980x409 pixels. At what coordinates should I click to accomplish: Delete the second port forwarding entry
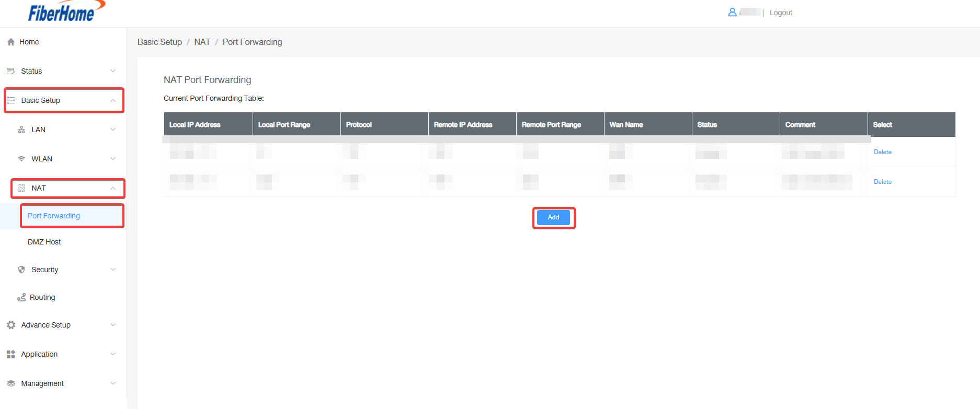point(882,182)
